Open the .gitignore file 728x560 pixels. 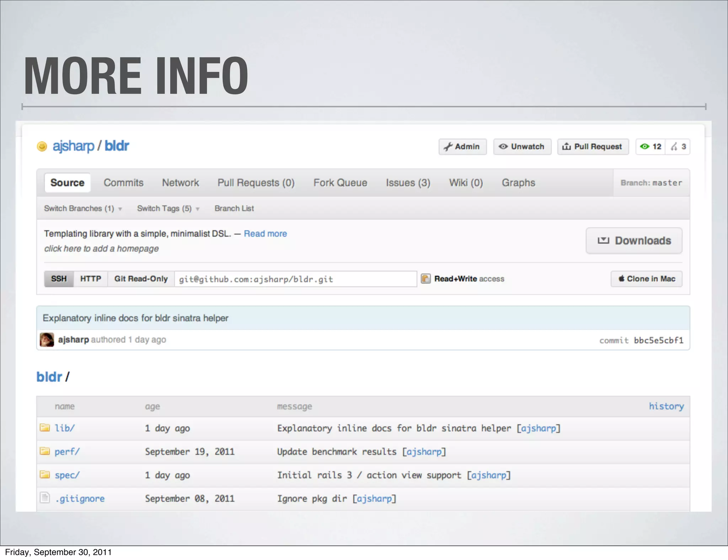pos(80,499)
